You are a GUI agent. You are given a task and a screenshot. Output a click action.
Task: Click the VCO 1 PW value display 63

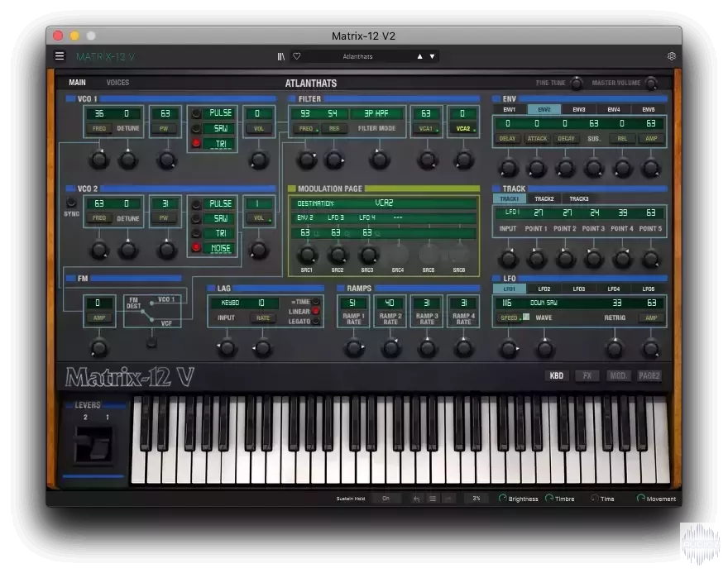pyautogui.click(x=165, y=113)
